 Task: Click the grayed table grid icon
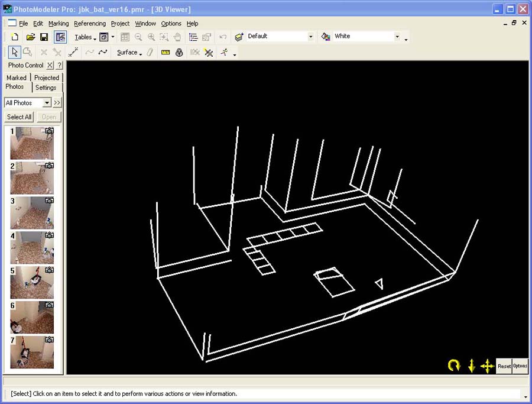[125, 37]
